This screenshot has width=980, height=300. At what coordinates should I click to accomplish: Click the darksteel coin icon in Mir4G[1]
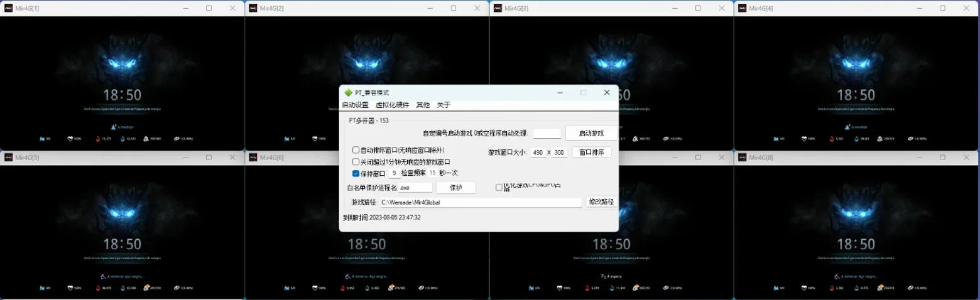tap(177, 139)
